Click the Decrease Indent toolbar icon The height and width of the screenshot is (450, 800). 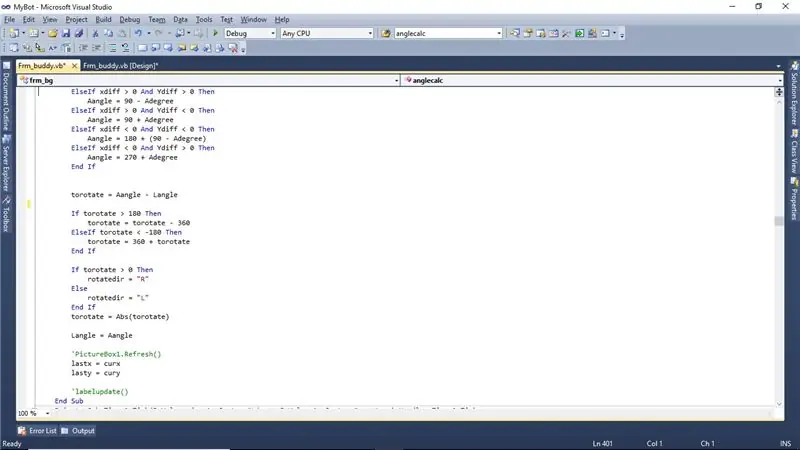coord(83,48)
